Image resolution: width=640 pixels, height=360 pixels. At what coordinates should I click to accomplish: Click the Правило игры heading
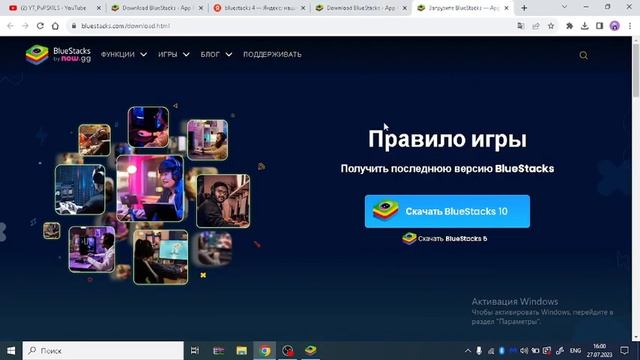(447, 139)
